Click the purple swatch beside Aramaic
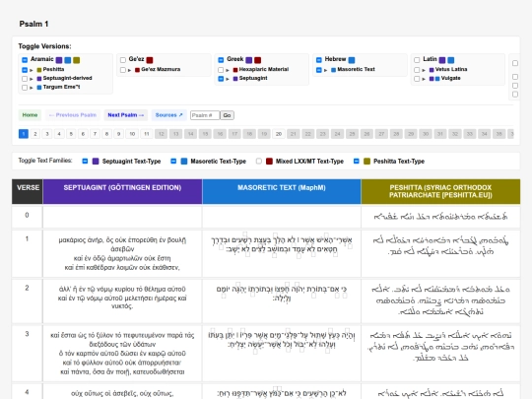Screen dimensions: 532x399 (x=59, y=60)
